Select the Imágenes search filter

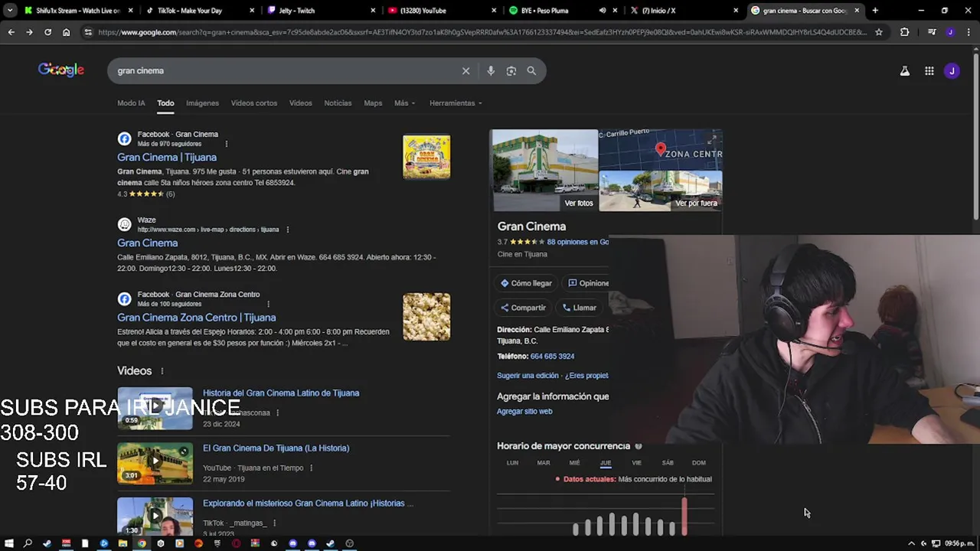(202, 103)
